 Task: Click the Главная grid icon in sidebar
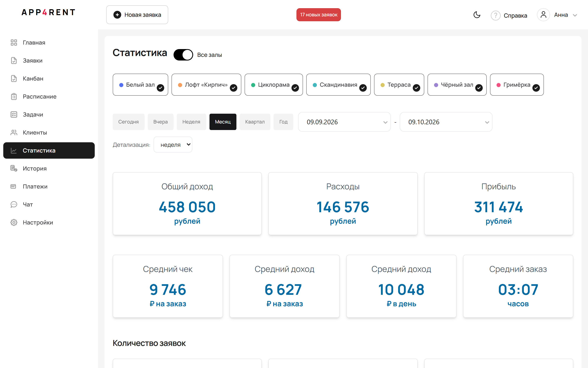coord(14,43)
